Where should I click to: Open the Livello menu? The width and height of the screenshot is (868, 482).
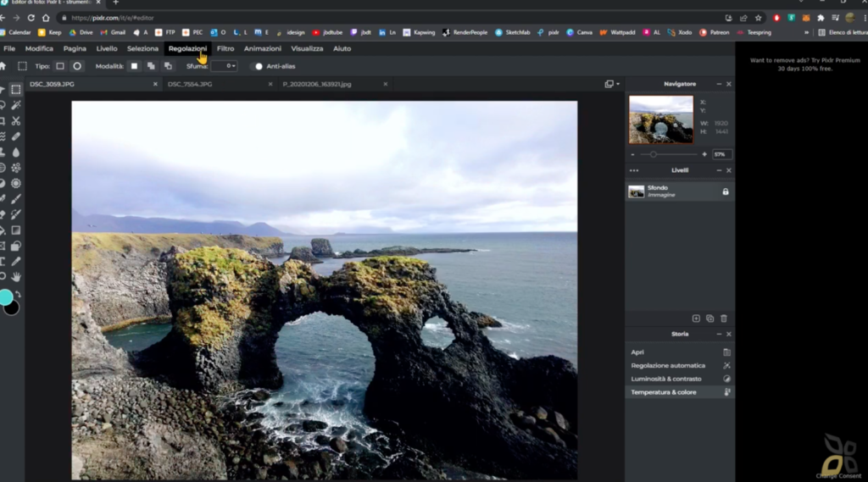pos(107,48)
